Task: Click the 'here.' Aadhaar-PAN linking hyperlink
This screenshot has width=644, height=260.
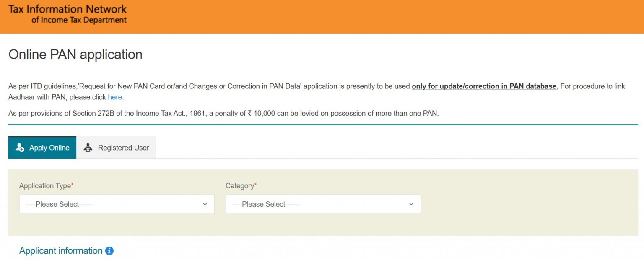Action: [x=116, y=97]
